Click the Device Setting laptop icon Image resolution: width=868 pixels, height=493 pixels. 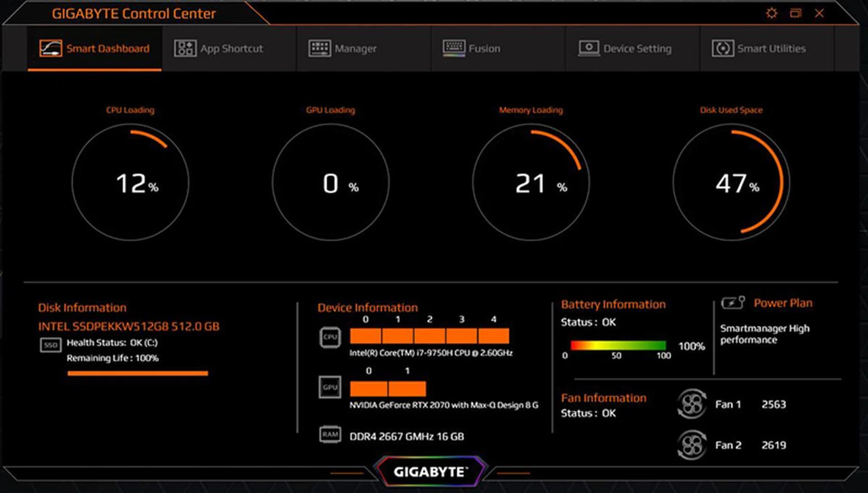coord(589,47)
